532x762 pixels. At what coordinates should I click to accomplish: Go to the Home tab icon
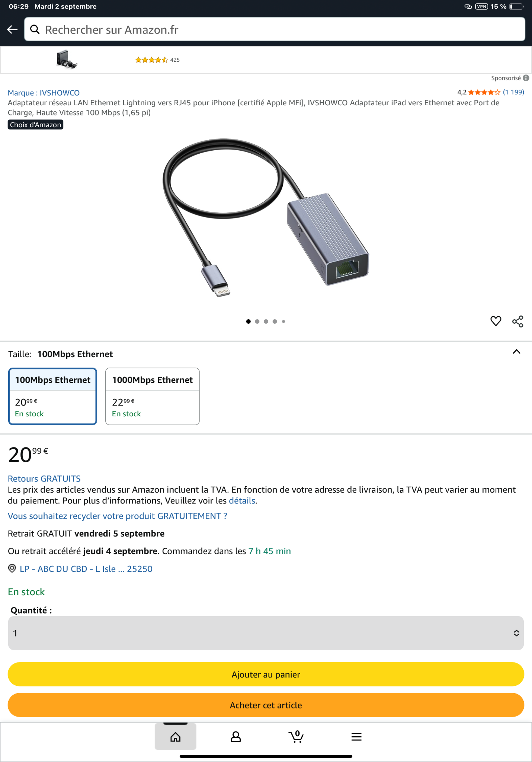[176, 737]
